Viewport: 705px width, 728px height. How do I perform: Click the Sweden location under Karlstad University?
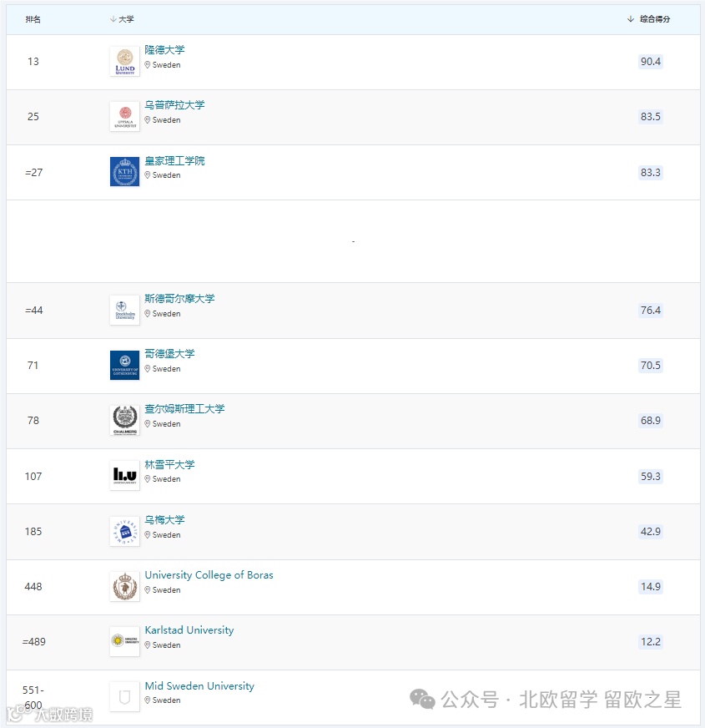click(x=166, y=645)
